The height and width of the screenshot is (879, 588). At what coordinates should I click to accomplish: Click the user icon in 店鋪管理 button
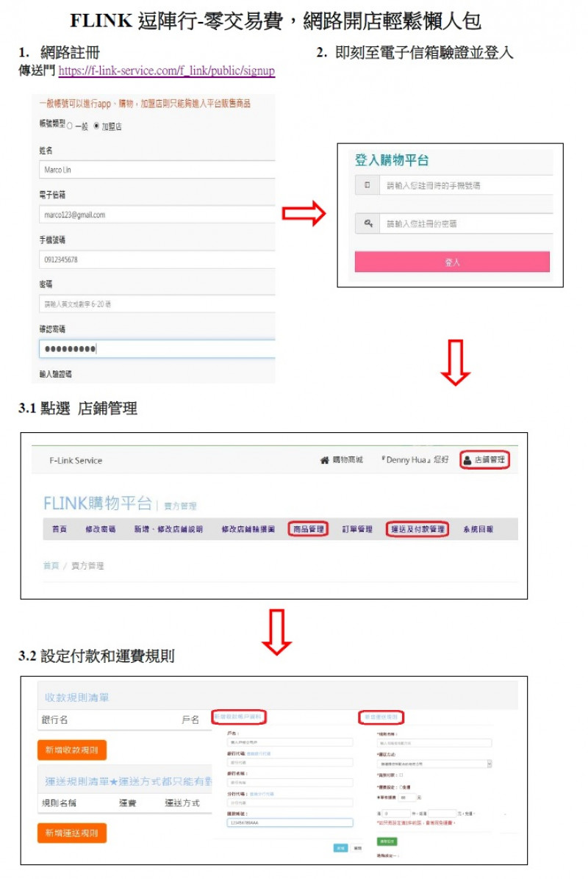(x=467, y=460)
